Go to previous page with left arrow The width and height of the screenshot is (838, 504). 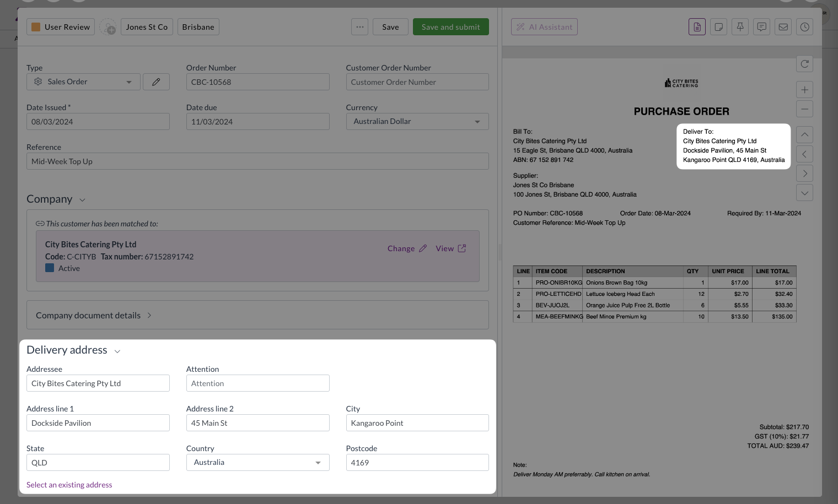pyautogui.click(x=804, y=154)
